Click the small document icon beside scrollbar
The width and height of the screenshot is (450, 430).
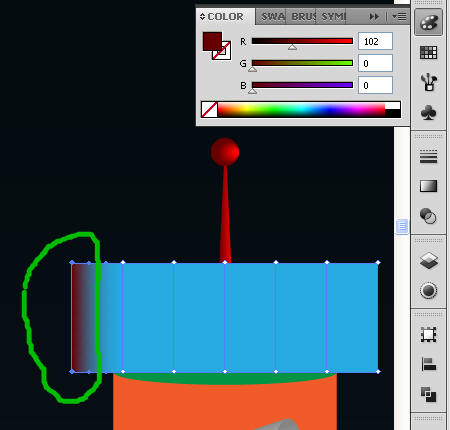click(402, 227)
